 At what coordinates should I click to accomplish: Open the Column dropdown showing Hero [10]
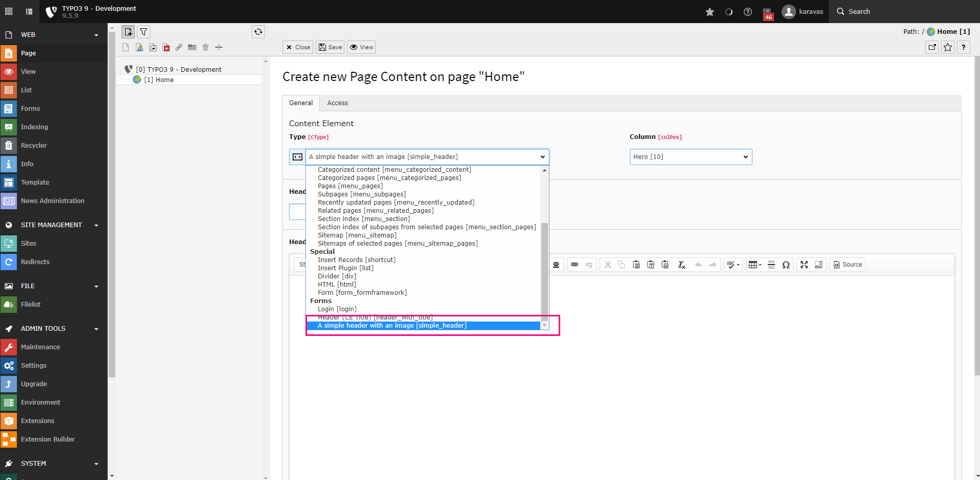(x=690, y=157)
